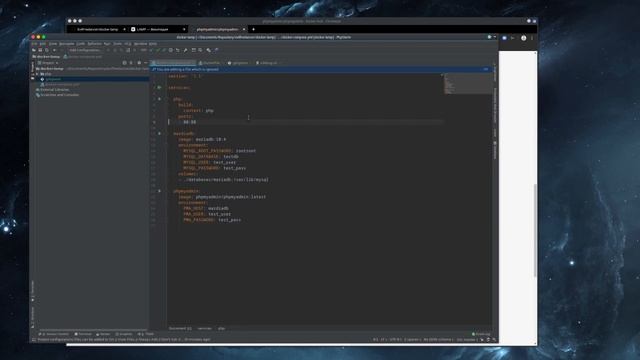
Task: Open the Terminal tool window
Action: click(x=83, y=334)
